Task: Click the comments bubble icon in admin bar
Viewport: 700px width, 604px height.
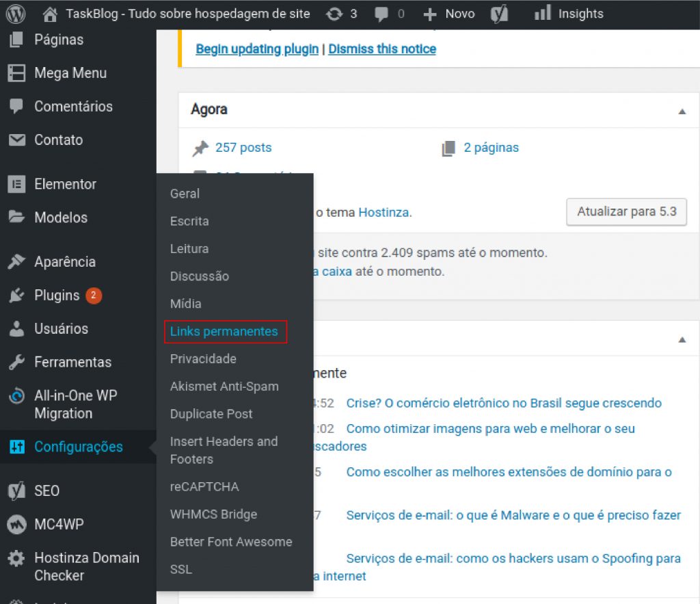Action: tap(383, 14)
